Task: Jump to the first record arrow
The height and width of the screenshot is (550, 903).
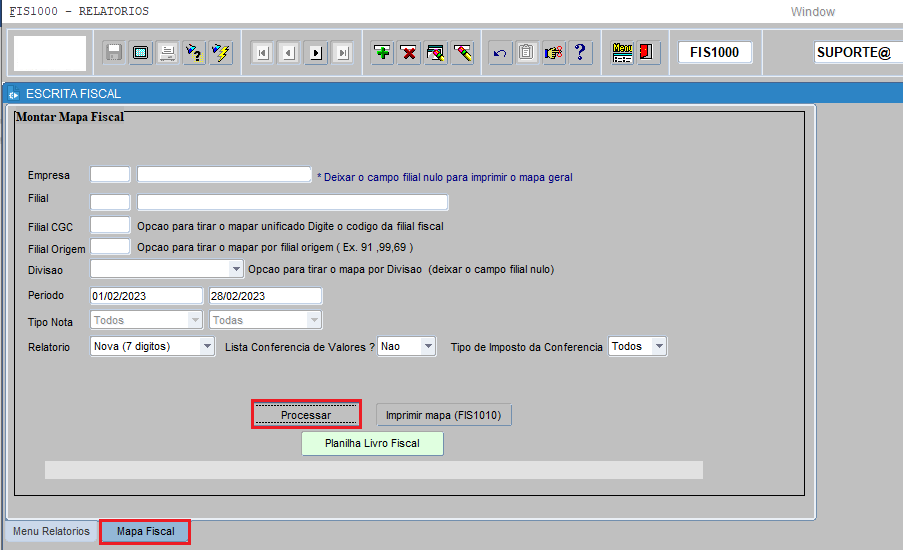Action: tap(262, 53)
